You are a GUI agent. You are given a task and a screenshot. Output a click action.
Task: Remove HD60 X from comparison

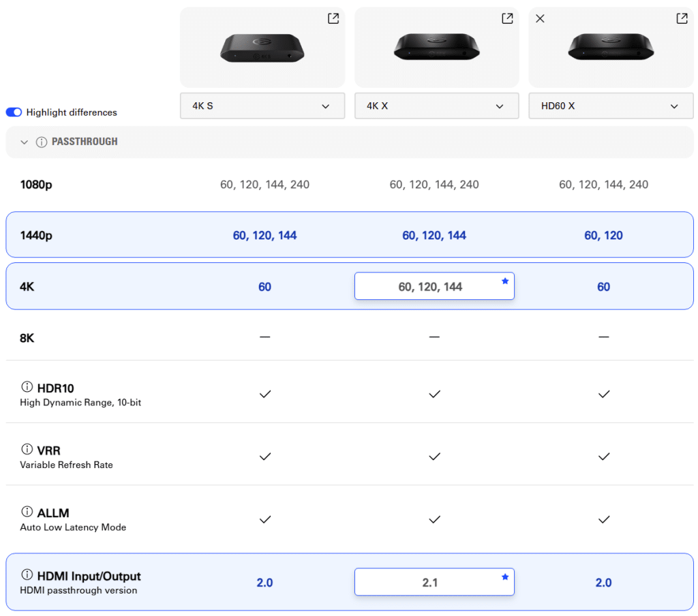pos(540,18)
